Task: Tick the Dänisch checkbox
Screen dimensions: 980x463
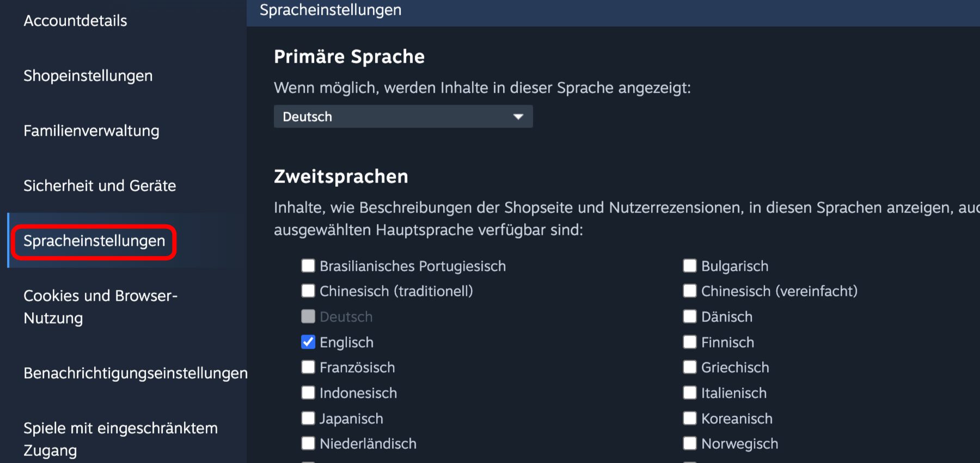Action: point(690,316)
